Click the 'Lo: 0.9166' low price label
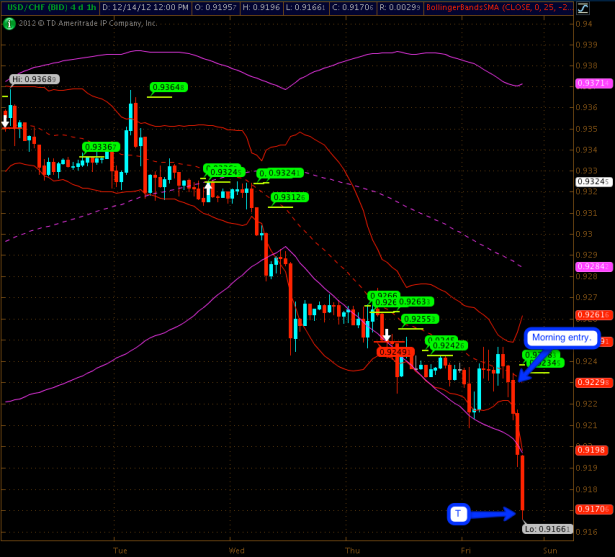615x557 pixels. point(546,528)
